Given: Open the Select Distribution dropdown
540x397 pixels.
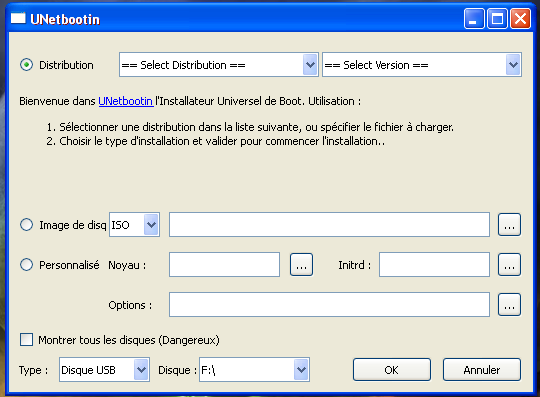Looking at the screenshot, I should point(219,65).
